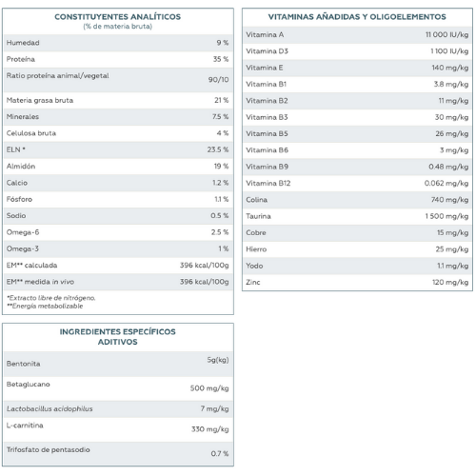The width and height of the screenshot is (476, 476).
Task: Click the Materia grasa bruta row
Action: [118, 100]
